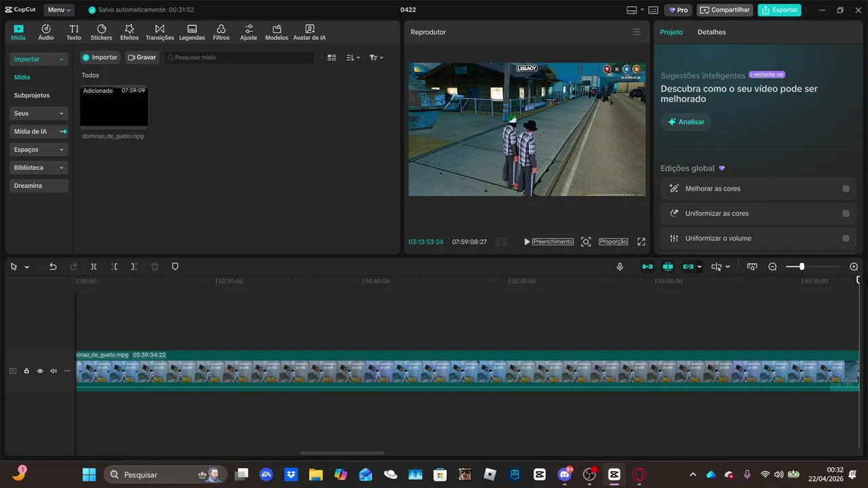The image size is (868, 488).
Task: Expand the Biblioteca section
Action: point(39,167)
